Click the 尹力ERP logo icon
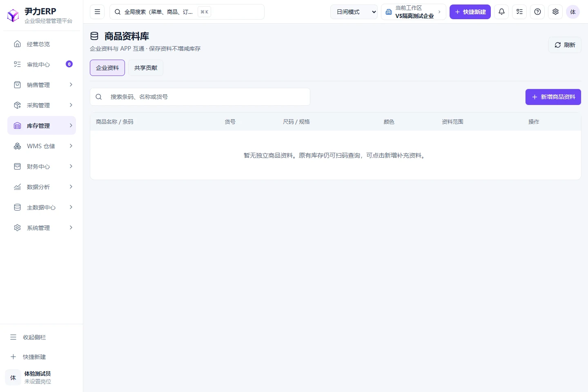The image size is (588, 392). (x=13, y=16)
